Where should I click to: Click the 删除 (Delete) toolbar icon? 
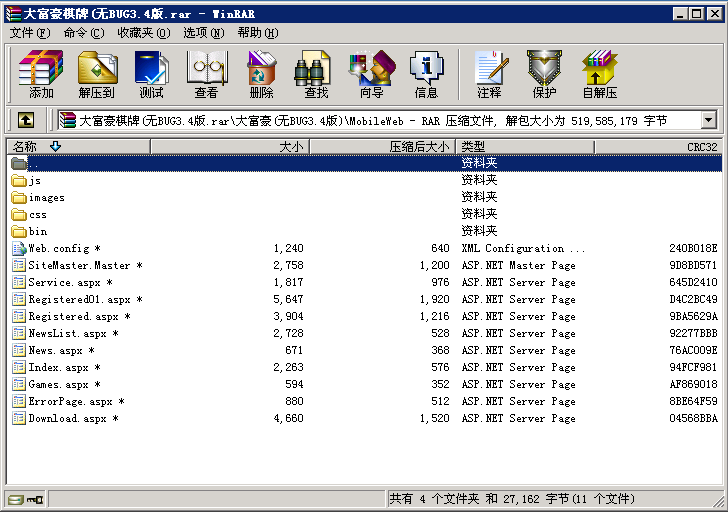(261, 74)
